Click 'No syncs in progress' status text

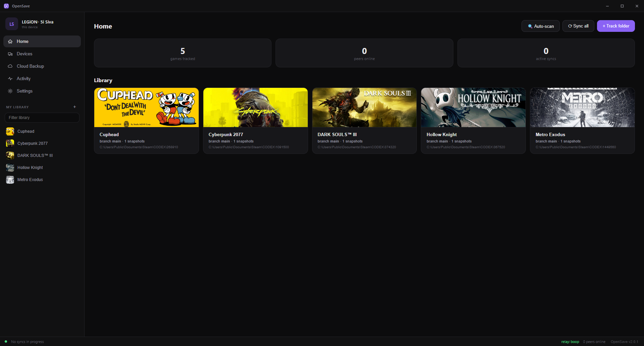click(28, 342)
